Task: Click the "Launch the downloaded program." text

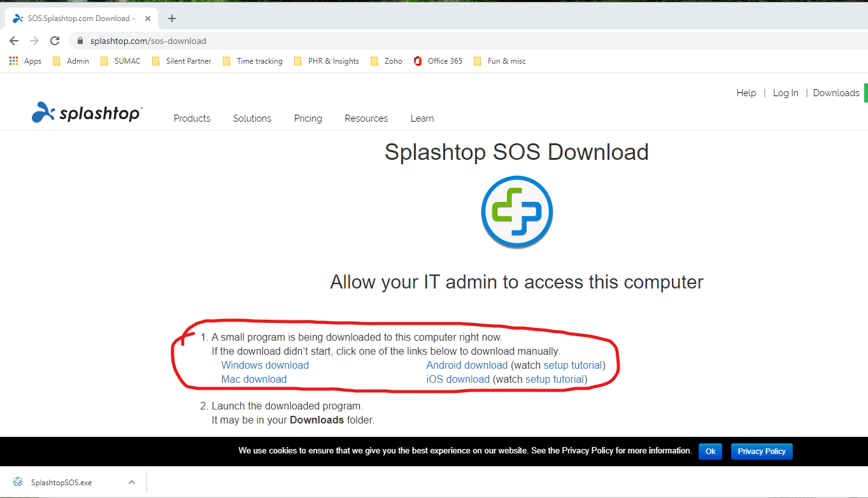Action: [x=287, y=406]
